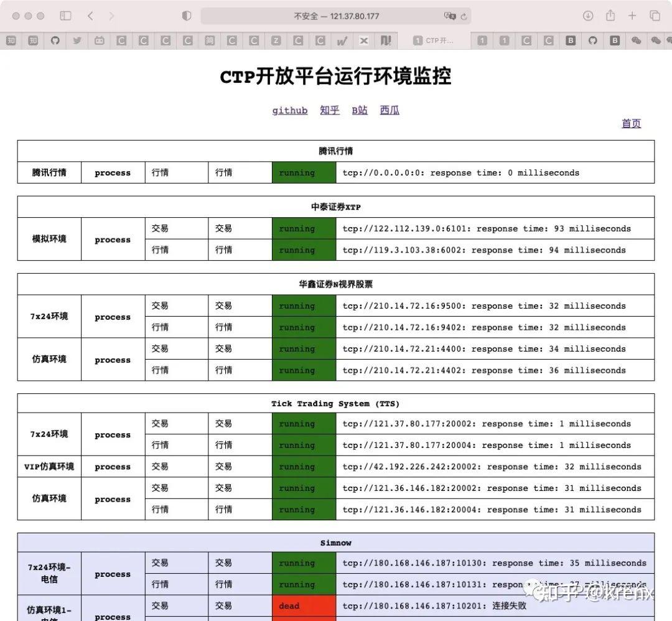Click the 模拟环境 cell under 中泰证券XTP

coord(49,239)
